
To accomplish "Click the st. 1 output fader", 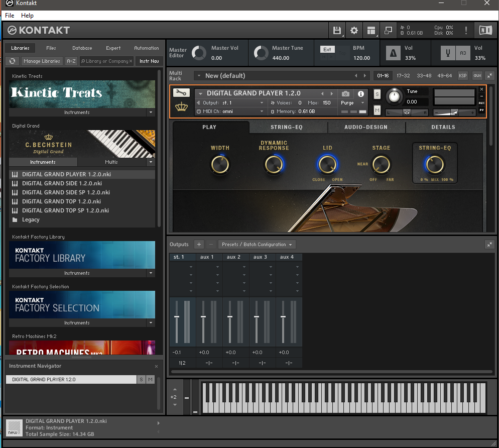I will pyautogui.click(x=177, y=317).
